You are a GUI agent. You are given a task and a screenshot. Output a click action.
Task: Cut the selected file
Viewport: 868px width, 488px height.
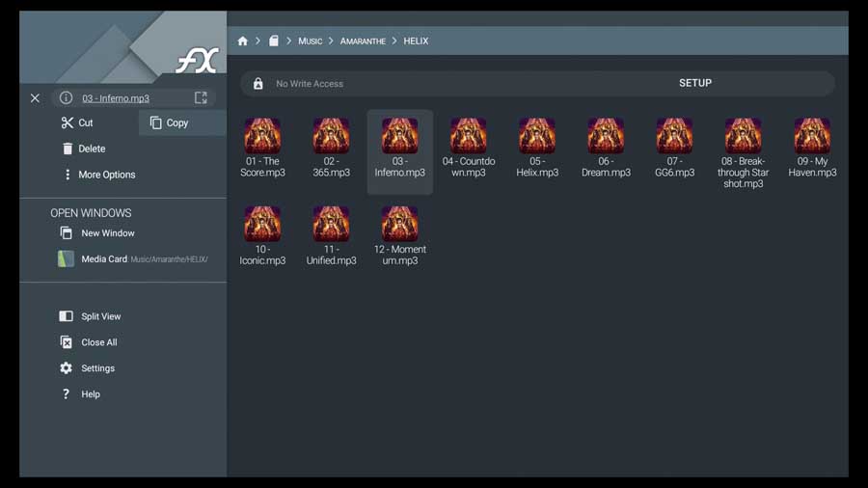77,122
